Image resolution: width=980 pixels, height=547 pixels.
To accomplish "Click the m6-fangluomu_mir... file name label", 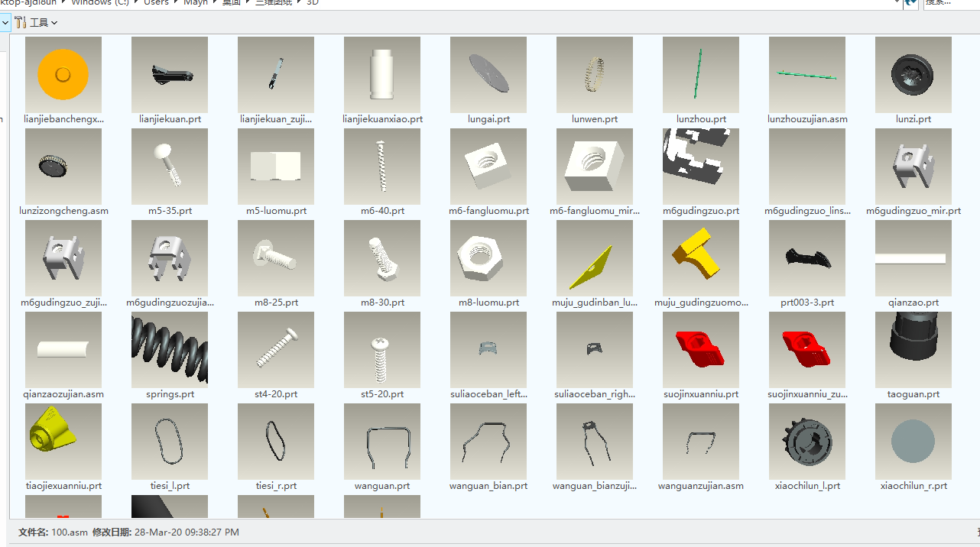I will pos(595,211).
